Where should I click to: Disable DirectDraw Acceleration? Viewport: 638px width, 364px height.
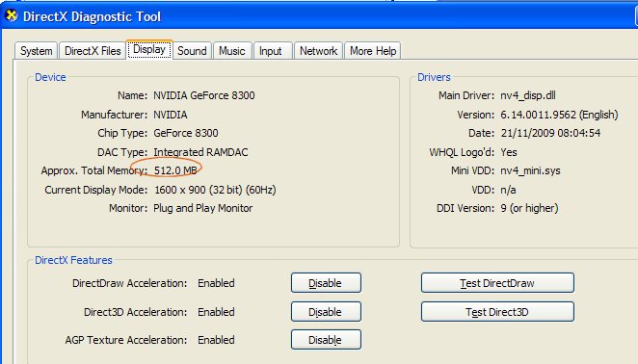click(x=326, y=283)
